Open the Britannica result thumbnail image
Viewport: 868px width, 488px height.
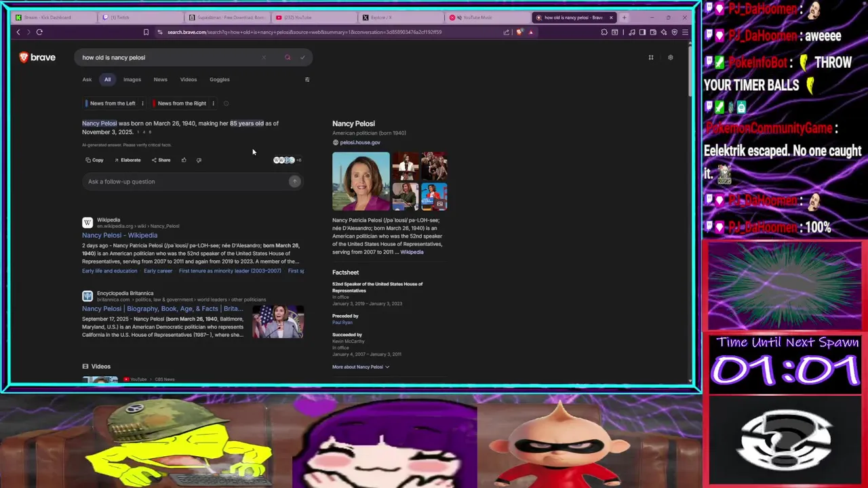(x=278, y=321)
